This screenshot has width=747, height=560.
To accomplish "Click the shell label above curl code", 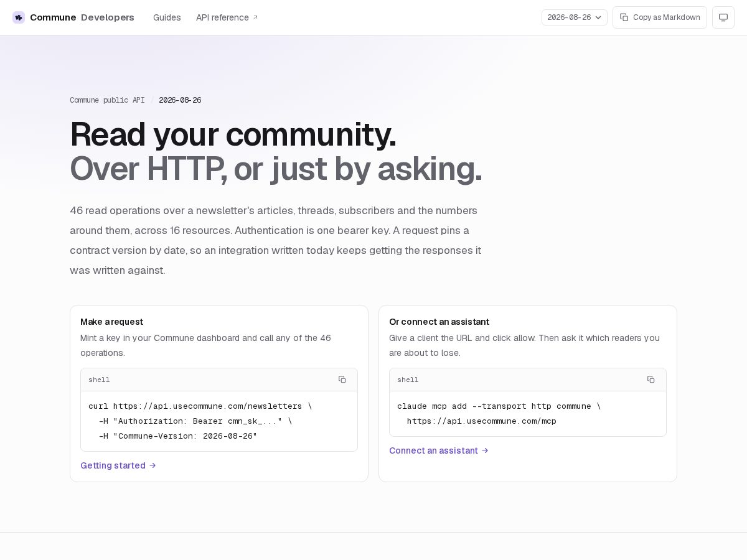I will [99, 380].
